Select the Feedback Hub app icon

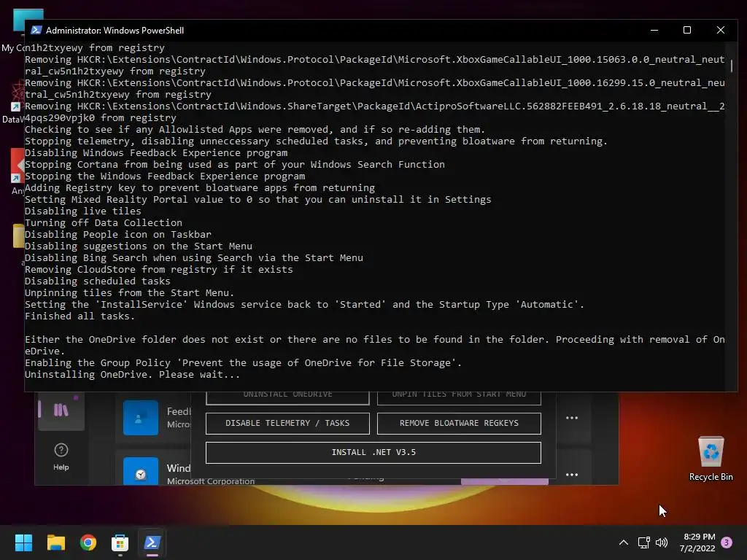[141, 418]
